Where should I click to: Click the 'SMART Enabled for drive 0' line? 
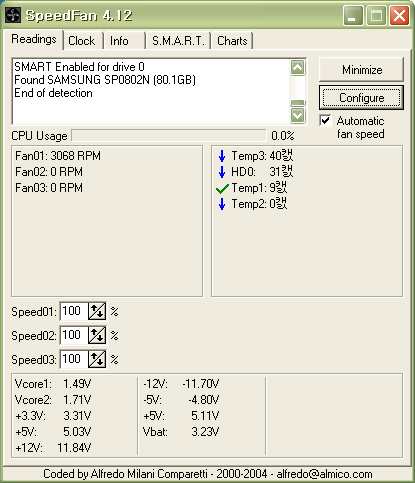[79, 67]
